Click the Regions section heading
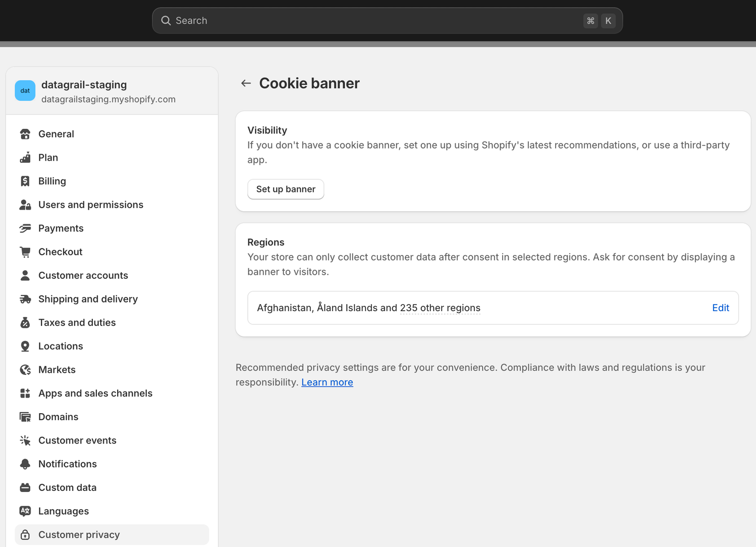This screenshot has height=547, width=756. pos(266,242)
